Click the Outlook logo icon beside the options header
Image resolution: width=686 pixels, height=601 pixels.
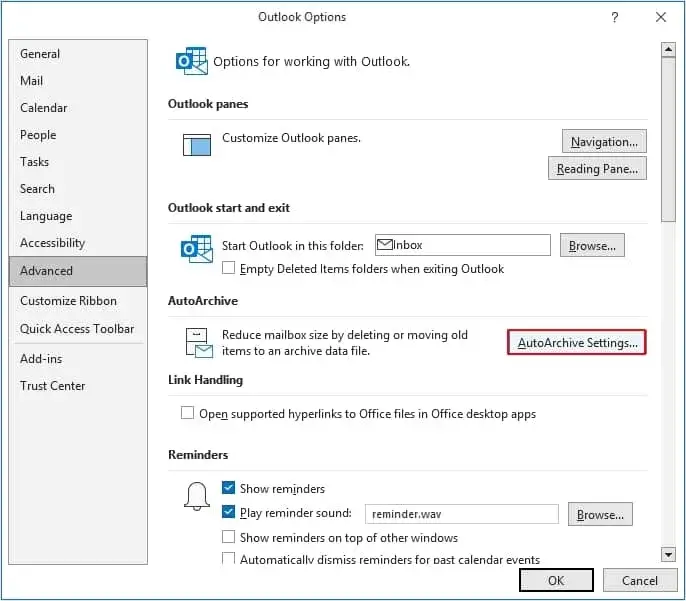(x=192, y=61)
